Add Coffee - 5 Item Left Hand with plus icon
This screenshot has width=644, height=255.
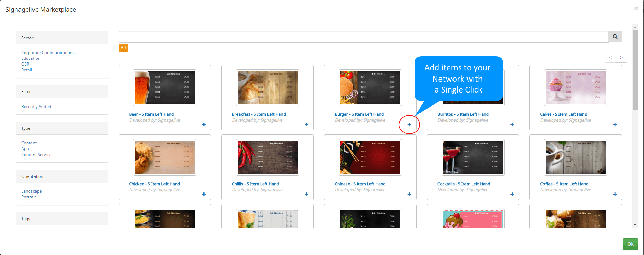615,194
